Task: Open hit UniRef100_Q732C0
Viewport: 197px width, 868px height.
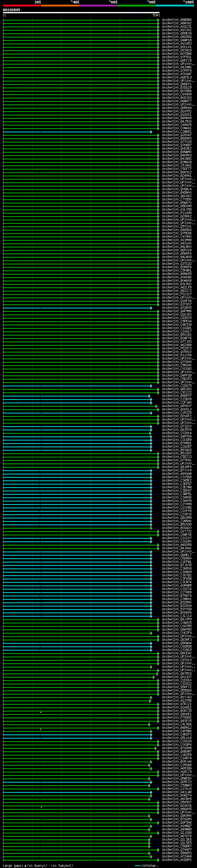Action: click(177, 426)
